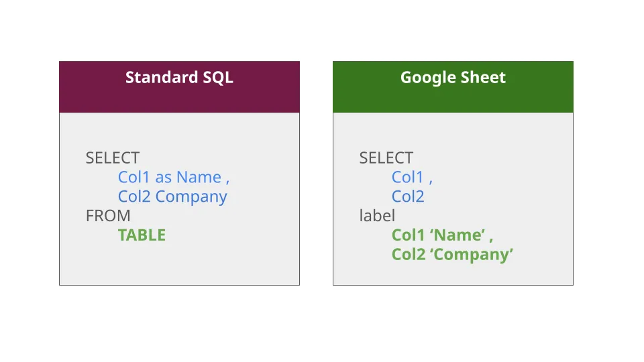Select the green quoted 'Name' label
This screenshot has width=644, height=362.
point(457,235)
